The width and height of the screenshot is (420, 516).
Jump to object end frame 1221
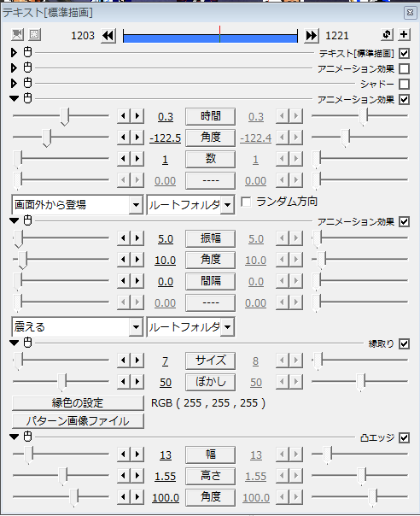(311, 36)
